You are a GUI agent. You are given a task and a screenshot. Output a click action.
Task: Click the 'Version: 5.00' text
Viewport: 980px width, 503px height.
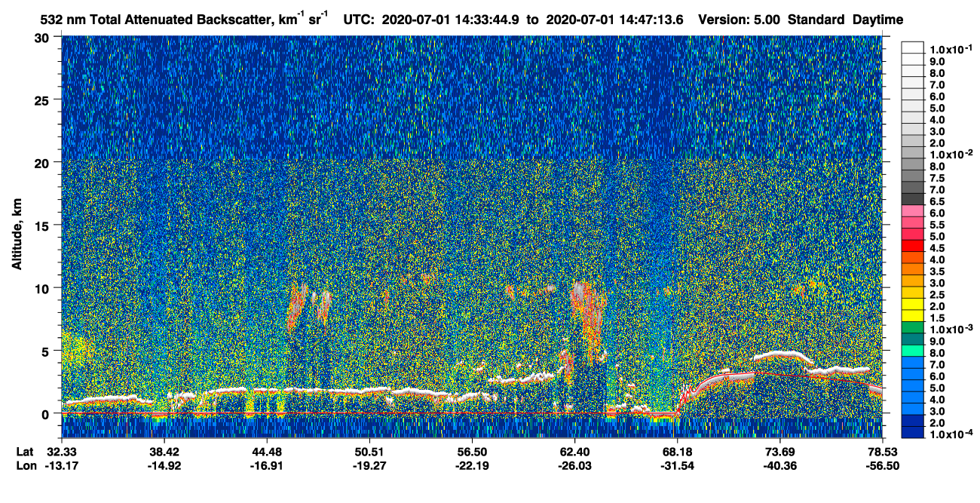[739, 20]
